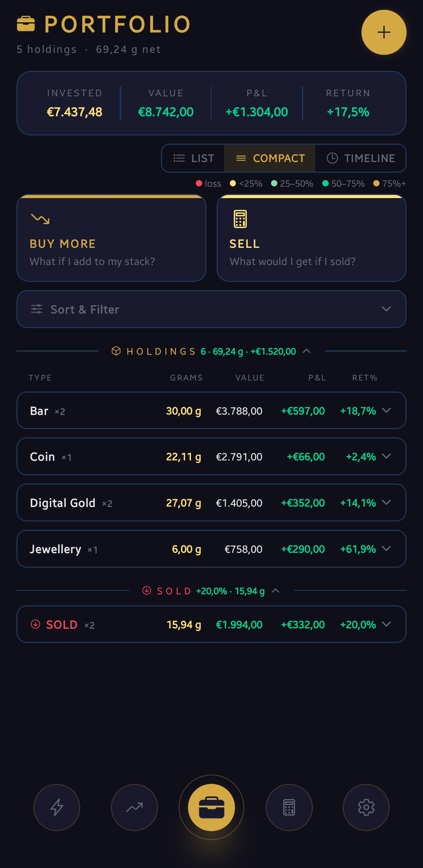
Task: Click the red loss legend dot
Action: coord(199,183)
